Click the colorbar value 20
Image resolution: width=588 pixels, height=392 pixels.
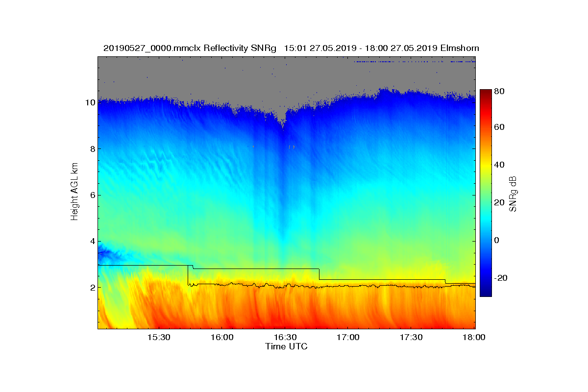click(499, 202)
